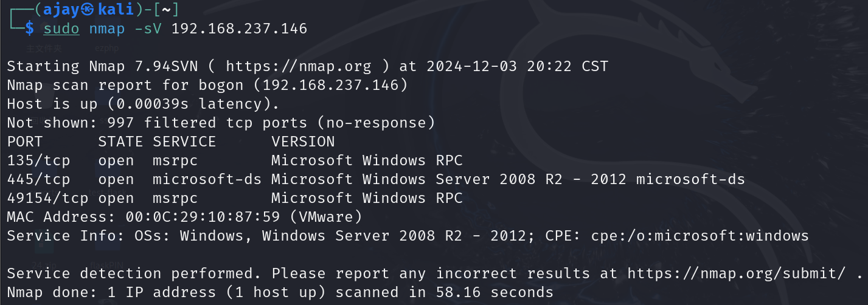
Task: Click the VERSION column header
Action: (x=303, y=142)
